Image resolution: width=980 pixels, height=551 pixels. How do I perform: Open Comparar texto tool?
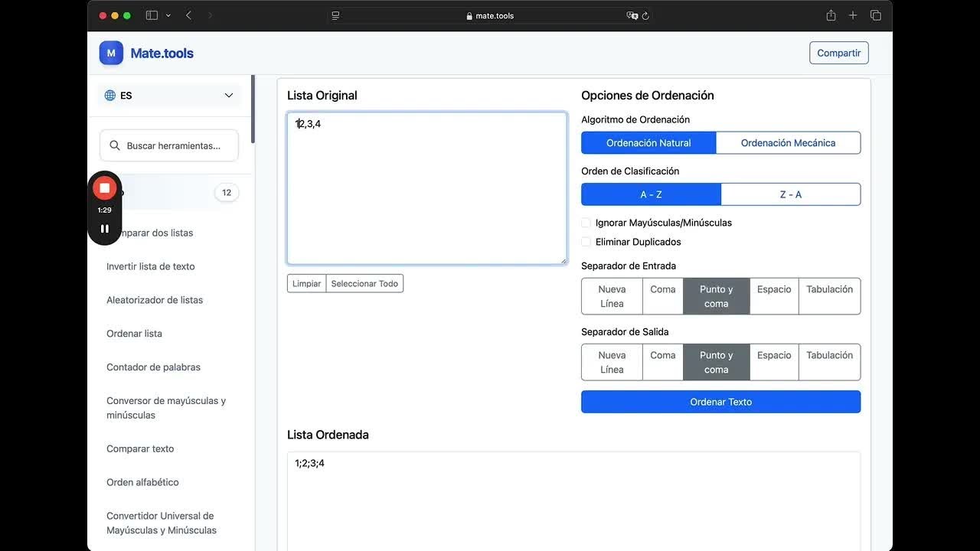point(140,448)
